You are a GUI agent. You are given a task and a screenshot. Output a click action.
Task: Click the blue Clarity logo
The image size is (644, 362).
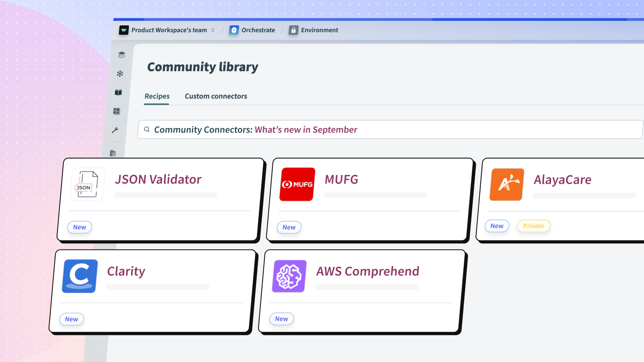click(x=80, y=276)
